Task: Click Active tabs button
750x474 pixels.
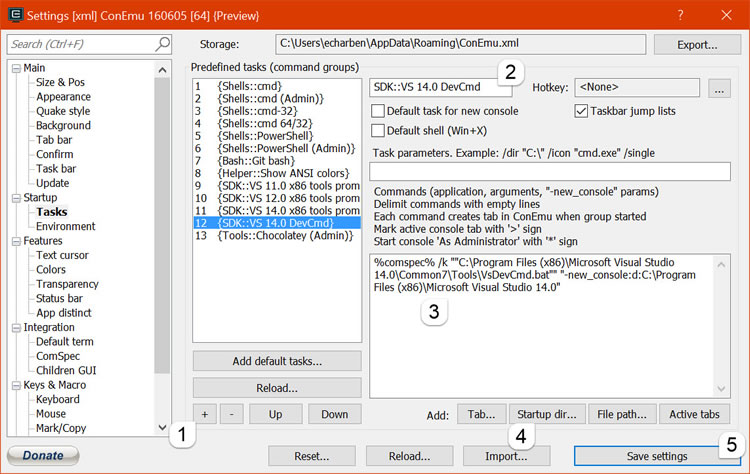Action: [x=695, y=414]
